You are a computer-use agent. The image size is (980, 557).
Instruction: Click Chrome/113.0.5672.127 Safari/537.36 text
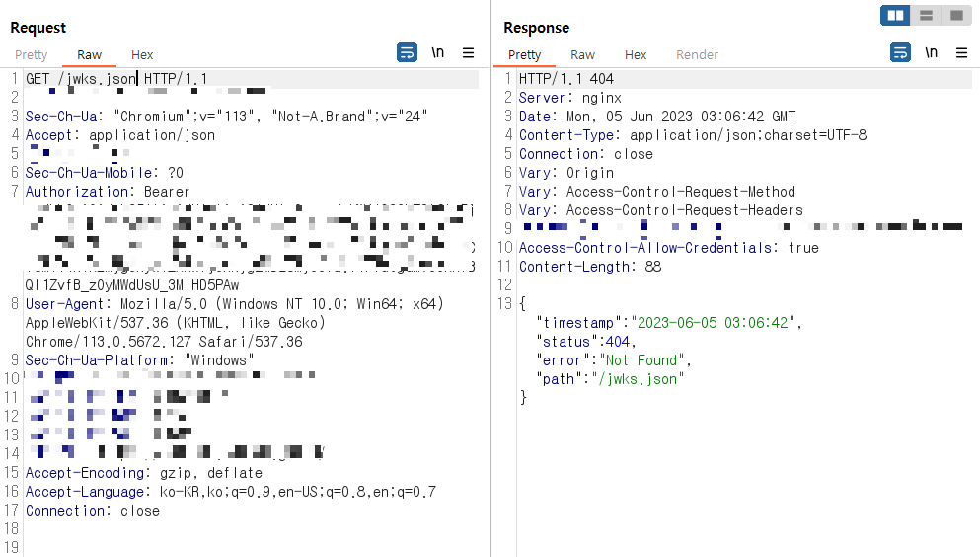pyautogui.click(x=164, y=342)
